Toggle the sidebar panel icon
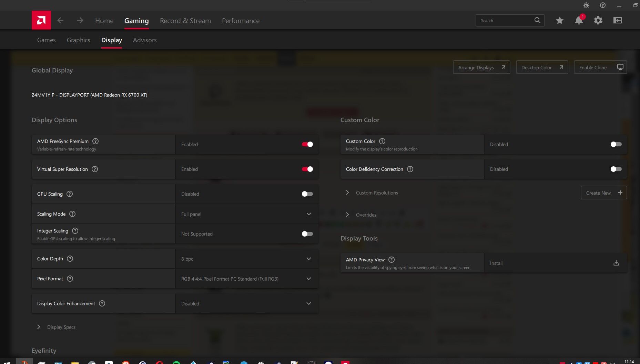The width and height of the screenshot is (640, 364). coord(618,20)
